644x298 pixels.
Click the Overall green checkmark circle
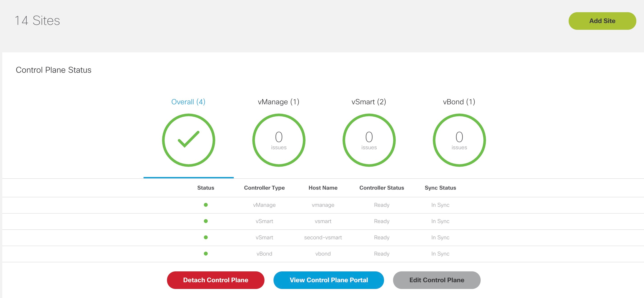click(188, 140)
